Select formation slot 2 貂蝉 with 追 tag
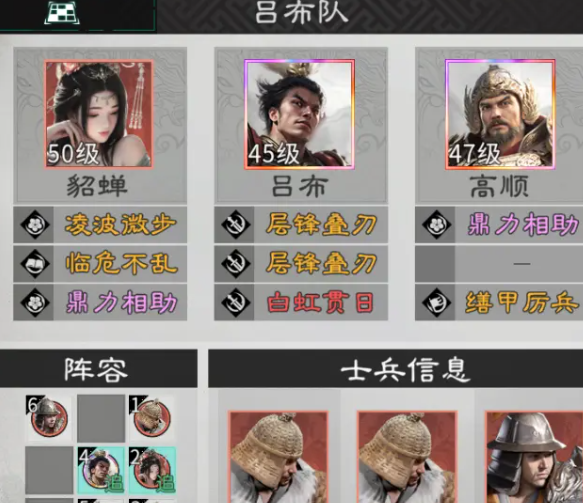583x503 pixels. tap(152, 470)
